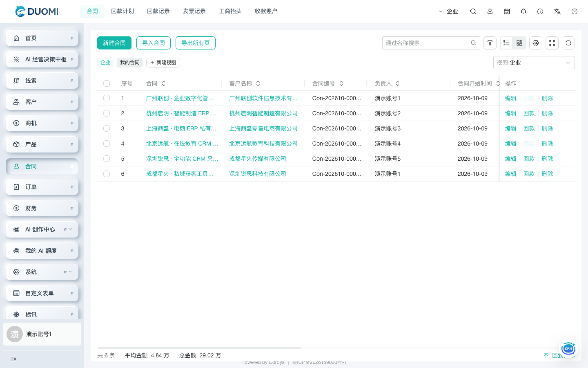The width and height of the screenshot is (588, 368).
Task: Click the horizontal table scrollbar
Action: [199, 348]
